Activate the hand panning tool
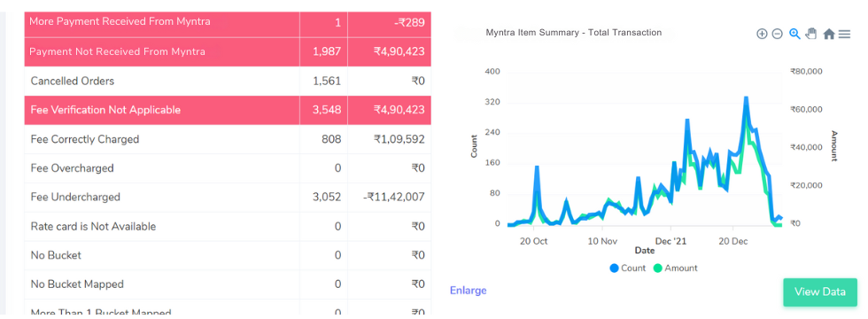The height and width of the screenshot is (319, 868). (811, 34)
